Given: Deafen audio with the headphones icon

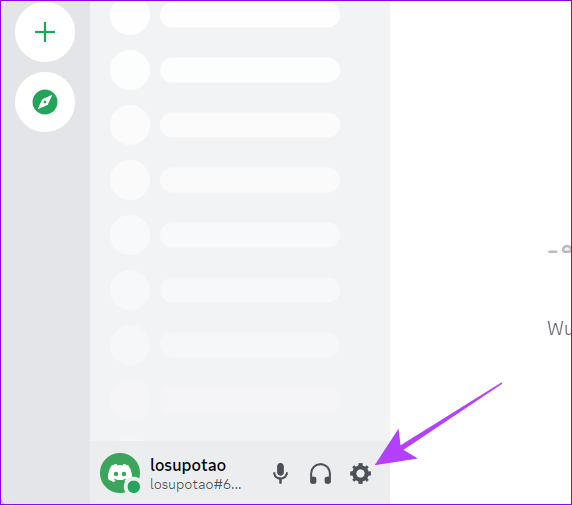Looking at the screenshot, I should (x=320, y=474).
